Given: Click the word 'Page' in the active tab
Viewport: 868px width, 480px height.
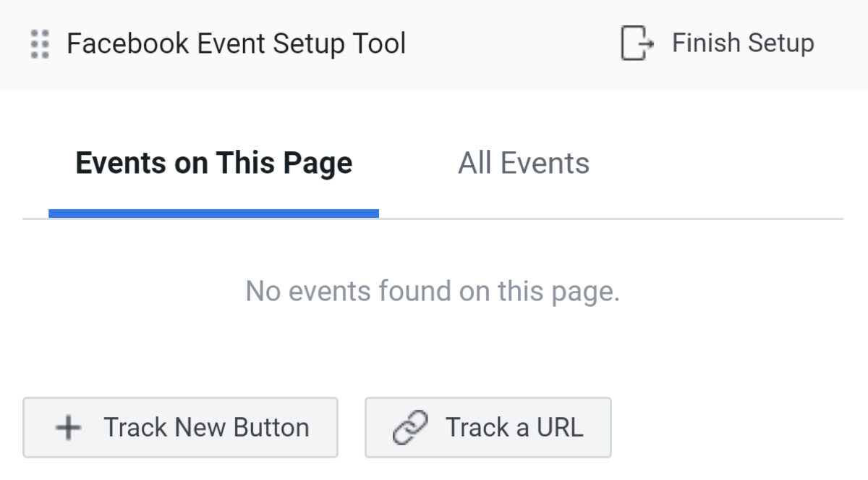Looking at the screenshot, I should (x=317, y=164).
